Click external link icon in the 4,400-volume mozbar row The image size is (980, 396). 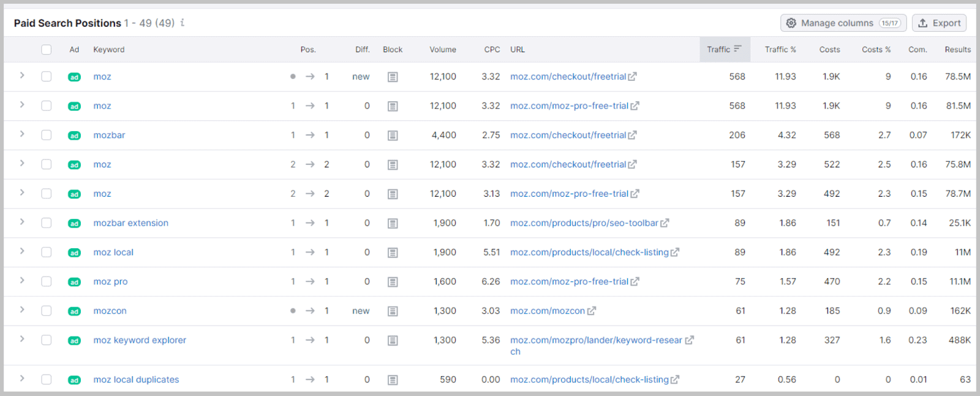[x=633, y=135]
